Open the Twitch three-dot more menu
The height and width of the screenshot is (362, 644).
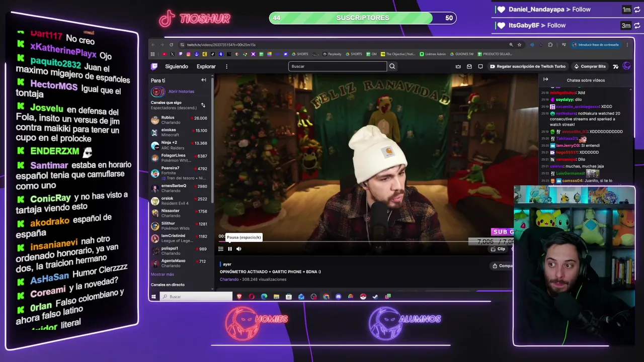click(x=226, y=66)
